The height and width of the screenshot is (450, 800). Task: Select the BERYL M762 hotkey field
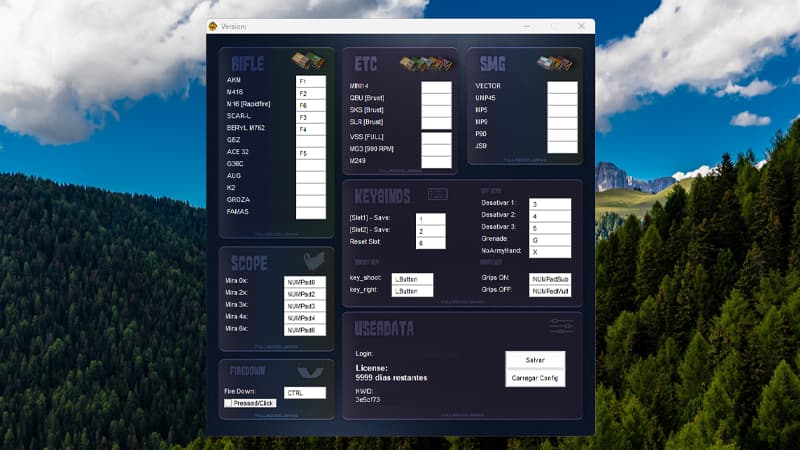311,130
